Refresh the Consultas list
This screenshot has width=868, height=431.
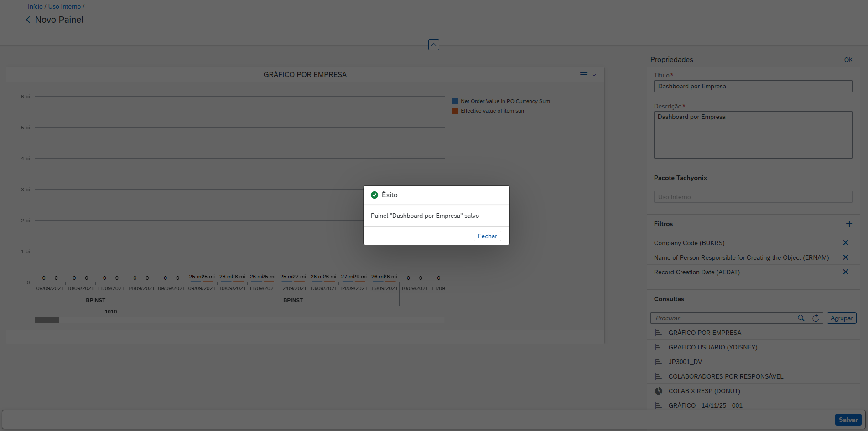(816, 318)
